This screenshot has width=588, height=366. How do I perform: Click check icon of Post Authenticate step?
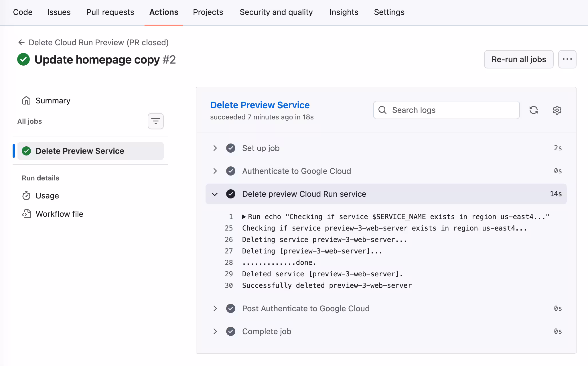(231, 308)
